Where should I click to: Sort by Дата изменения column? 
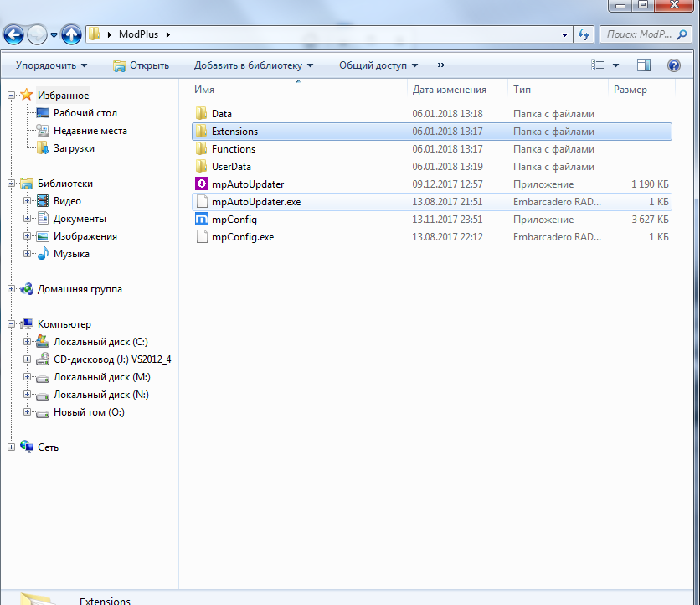pos(449,90)
